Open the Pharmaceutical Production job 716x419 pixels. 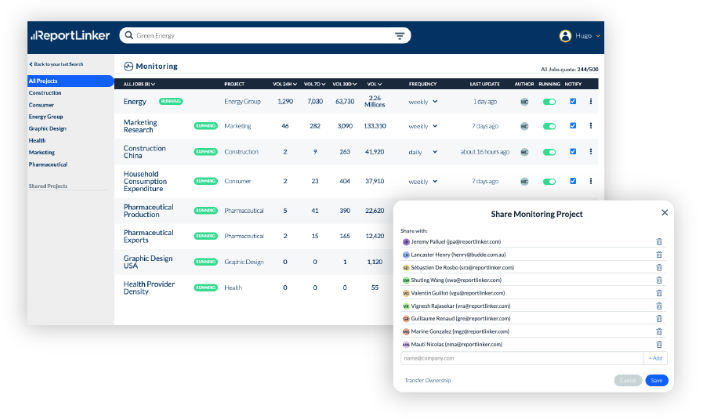(x=148, y=211)
